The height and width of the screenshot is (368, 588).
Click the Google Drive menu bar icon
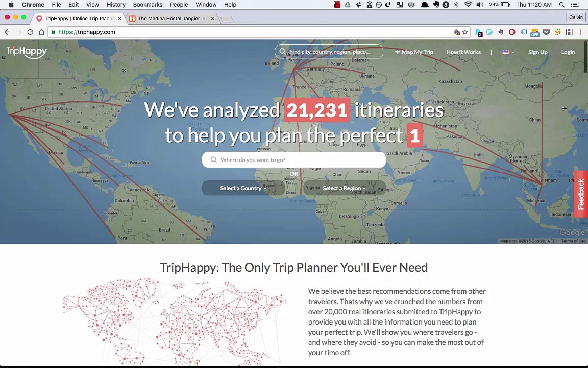tap(348, 5)
